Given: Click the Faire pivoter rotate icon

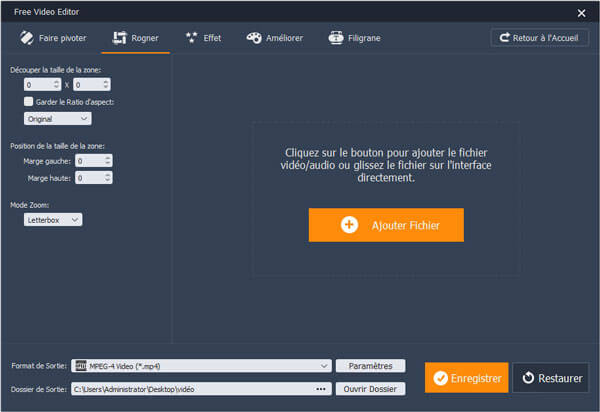Looking at the screenshot, I should (x=24, y=39).
